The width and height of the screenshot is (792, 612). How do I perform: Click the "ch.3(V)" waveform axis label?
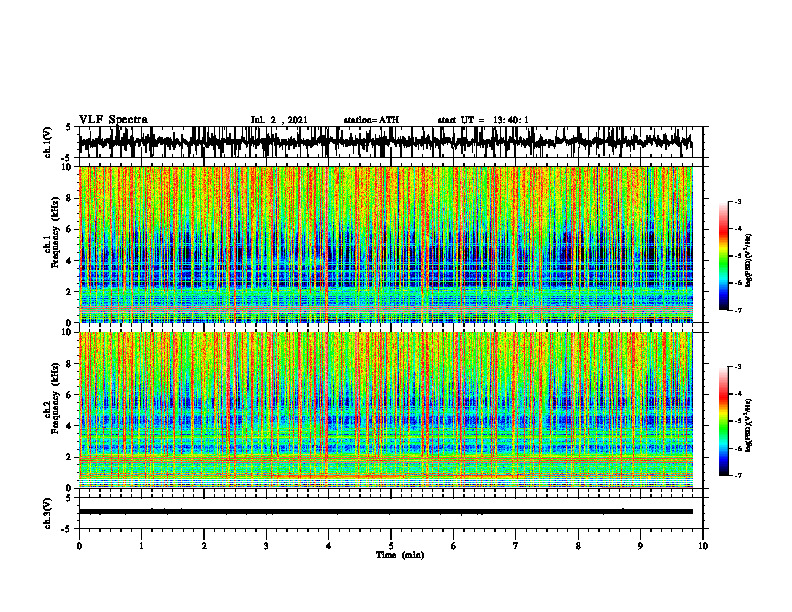click(48, 514)
